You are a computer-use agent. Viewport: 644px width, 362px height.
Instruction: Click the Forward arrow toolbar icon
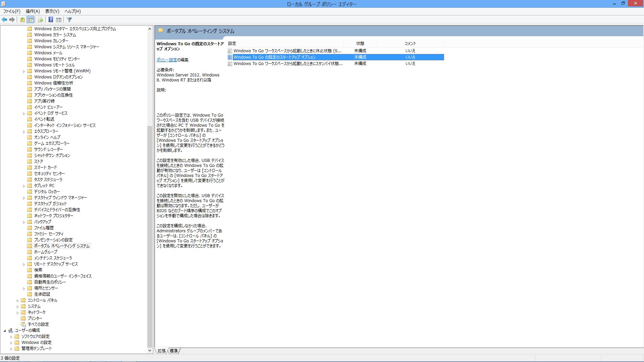(12, 20)
